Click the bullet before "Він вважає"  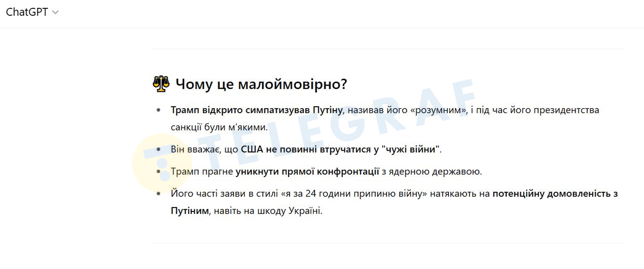pos(158,149)
